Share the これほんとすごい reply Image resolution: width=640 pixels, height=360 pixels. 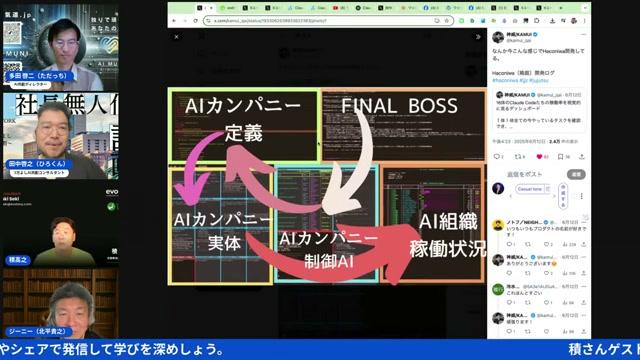pyautogui.click(x=584, y=302)
